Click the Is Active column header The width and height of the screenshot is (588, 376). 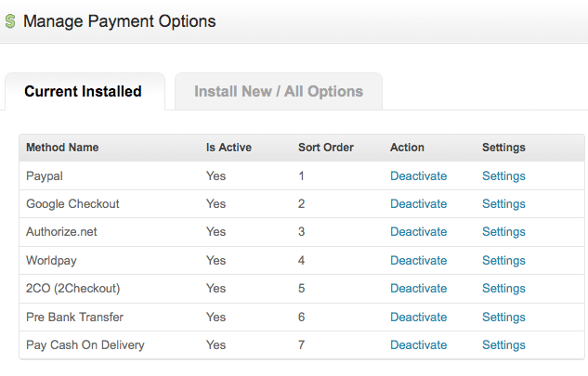[x=229, y=148]
